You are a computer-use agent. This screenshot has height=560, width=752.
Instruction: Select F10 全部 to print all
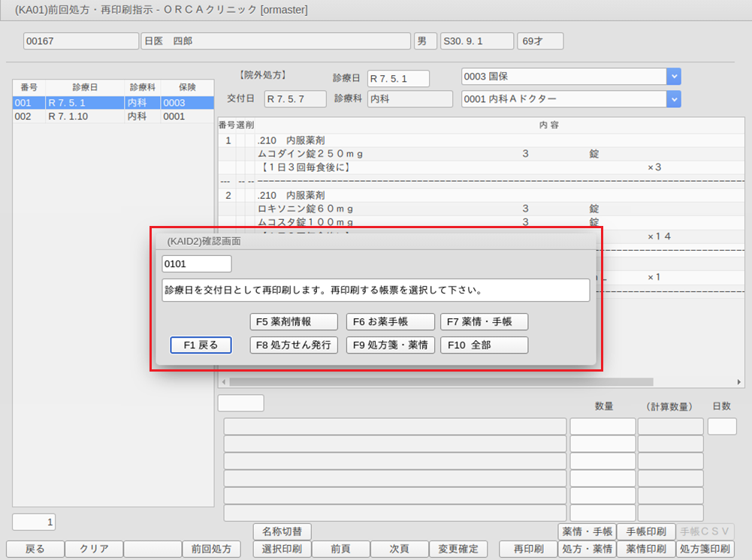pyautogui.click(x=484, y=345)
